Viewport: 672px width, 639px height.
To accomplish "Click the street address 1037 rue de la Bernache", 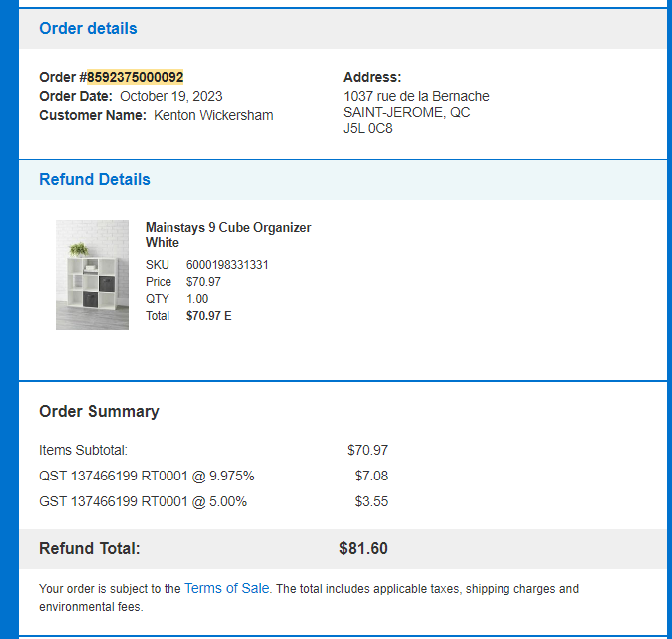I will point(416,96).
